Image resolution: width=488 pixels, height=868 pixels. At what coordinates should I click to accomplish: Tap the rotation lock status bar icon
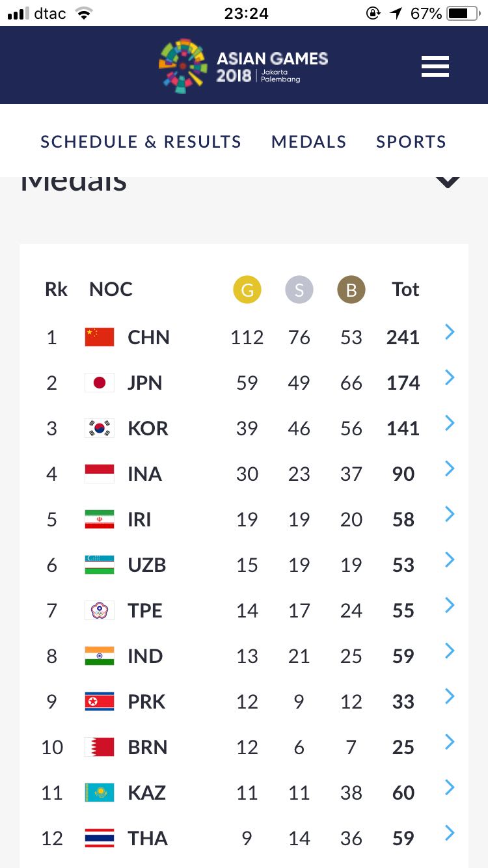pyautogui.click(x=373, y=13)
